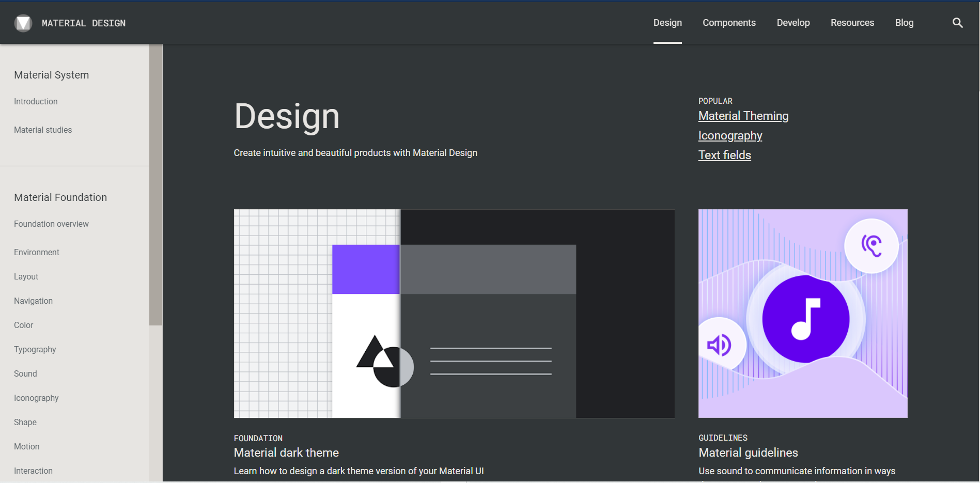This screenshot has height=483, width=980.
Task: Open the Material Theming popular link
Action: click(743, 116)
